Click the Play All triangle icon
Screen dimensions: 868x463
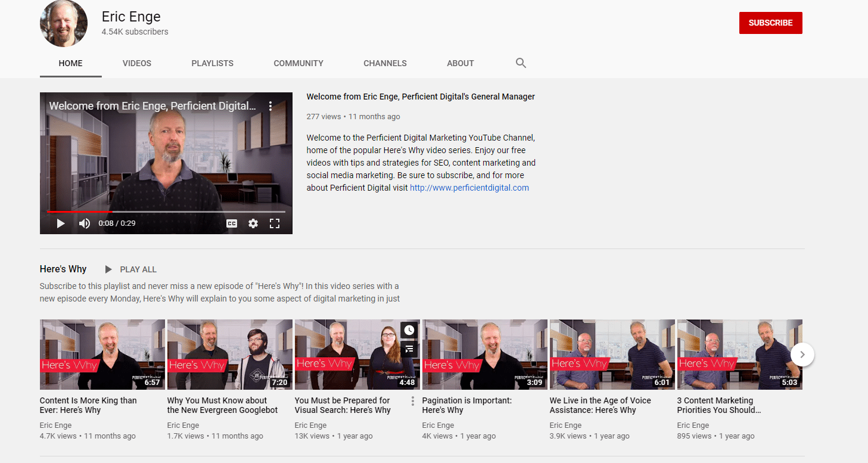[x=108, y=269]
